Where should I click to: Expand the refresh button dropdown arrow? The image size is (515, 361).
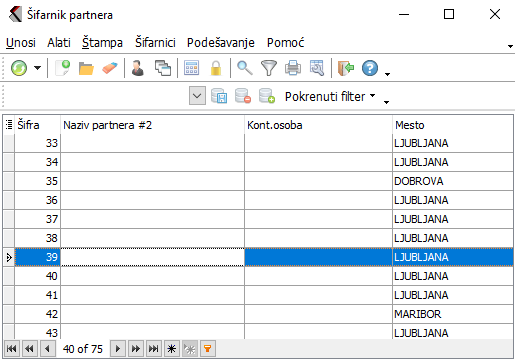click(x=37, y=68)
